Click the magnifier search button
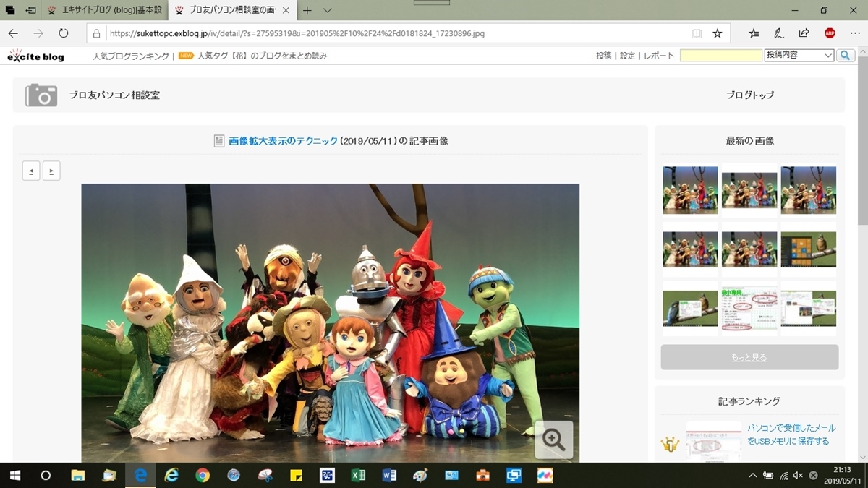Screen dimensions: 868x488 (846, 56)
